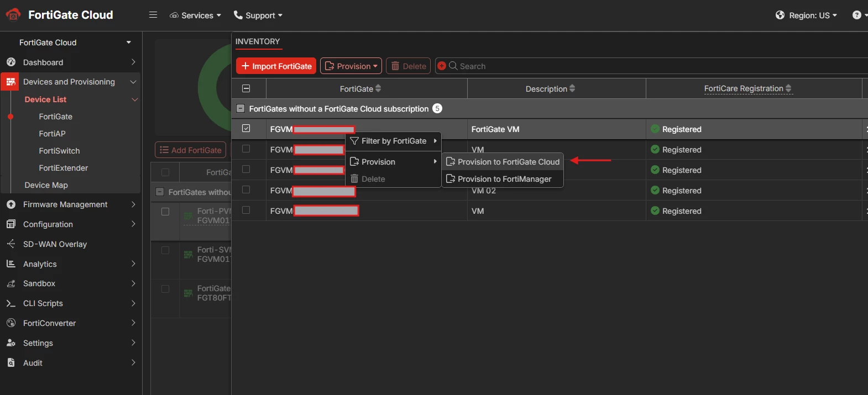The width and height of the screenshot is (868, 395).
Task: Click the Sandbox icon in sidebar
Action: pyautogui.click(x=11, y=283)
